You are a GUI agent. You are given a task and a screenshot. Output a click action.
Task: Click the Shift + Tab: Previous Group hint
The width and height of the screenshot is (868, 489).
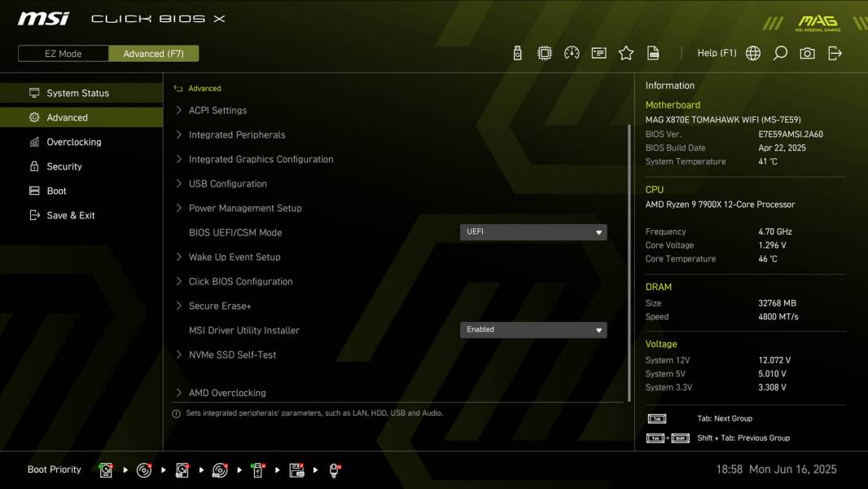coord(743,438)
